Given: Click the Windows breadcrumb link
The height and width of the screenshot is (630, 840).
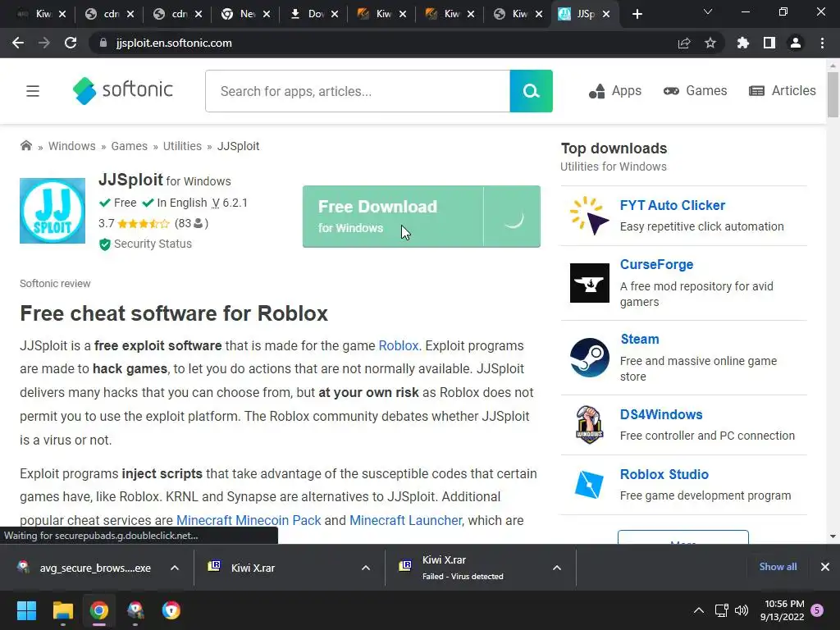Looking at the screenshot, I should pos(72,146).
